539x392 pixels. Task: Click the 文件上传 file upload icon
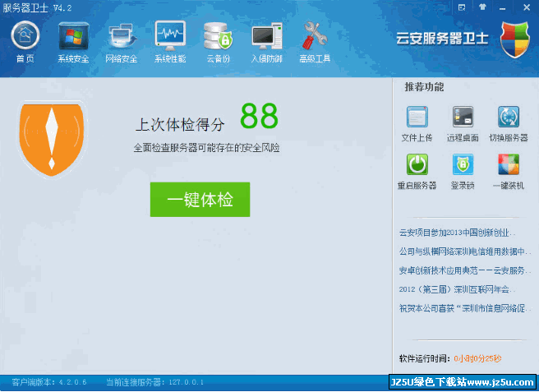(x=417, y=118)
